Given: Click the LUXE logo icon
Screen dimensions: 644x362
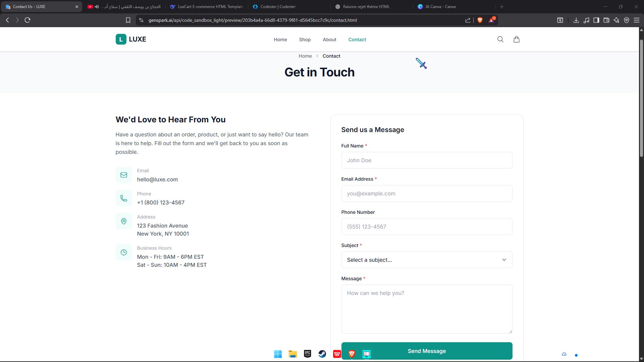Looking at the screenshot, I should 121,39.
